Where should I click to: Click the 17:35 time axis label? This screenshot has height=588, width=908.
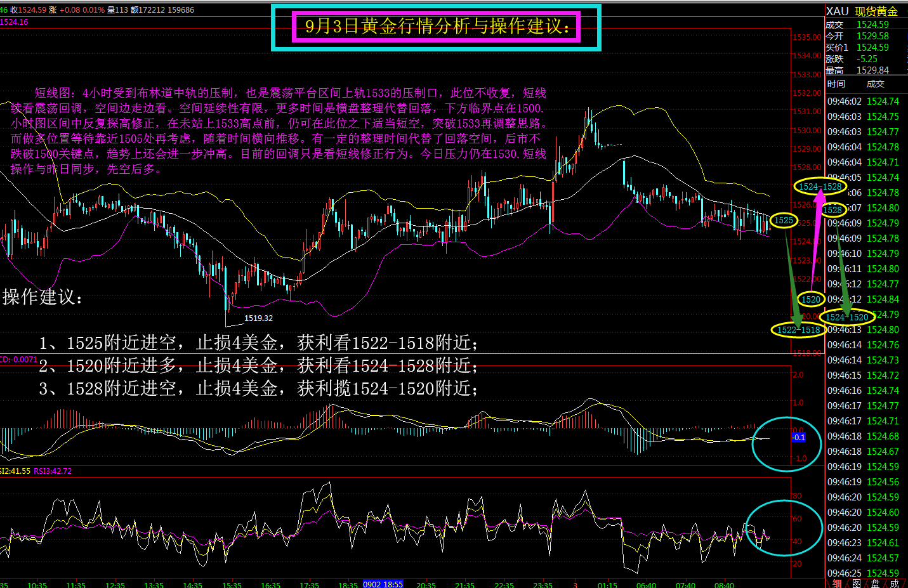coord(309,584)
